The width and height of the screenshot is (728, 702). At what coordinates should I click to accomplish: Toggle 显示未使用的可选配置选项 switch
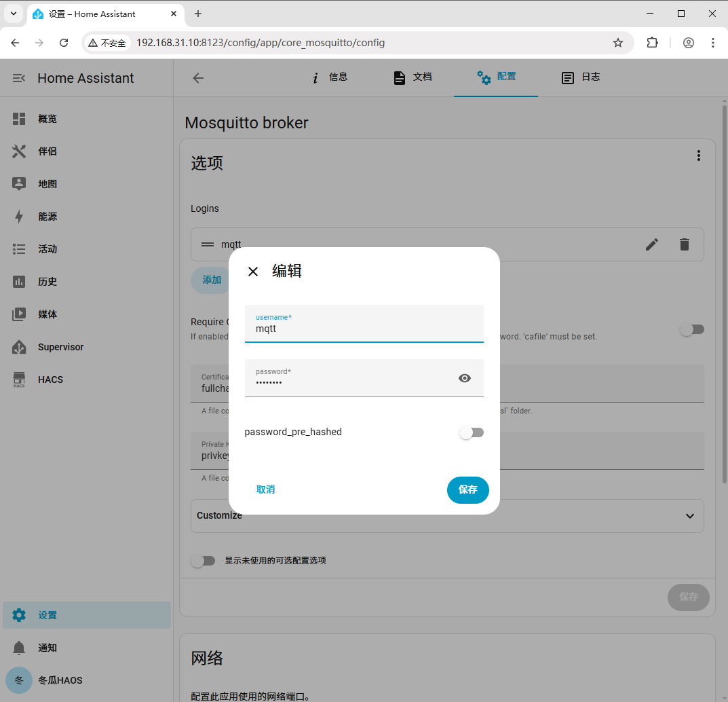pyautogui.click(x=204, y=561)
